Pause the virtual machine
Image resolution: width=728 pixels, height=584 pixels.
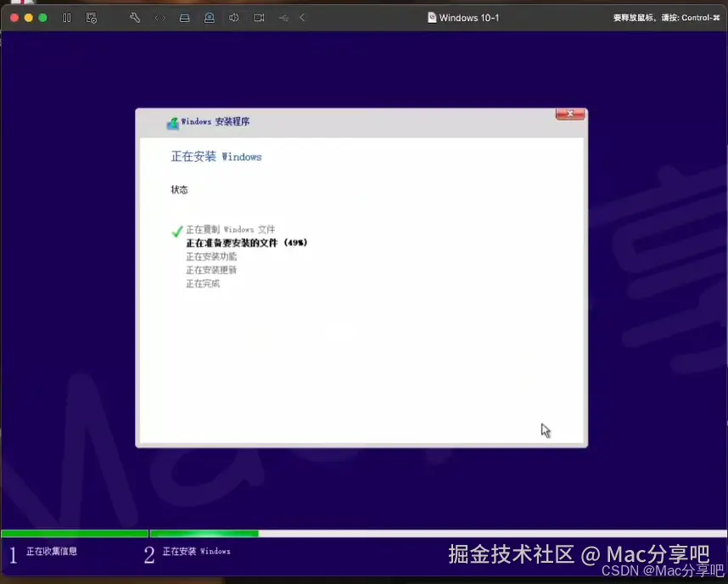pyautogui.click(x=67, y=17)
